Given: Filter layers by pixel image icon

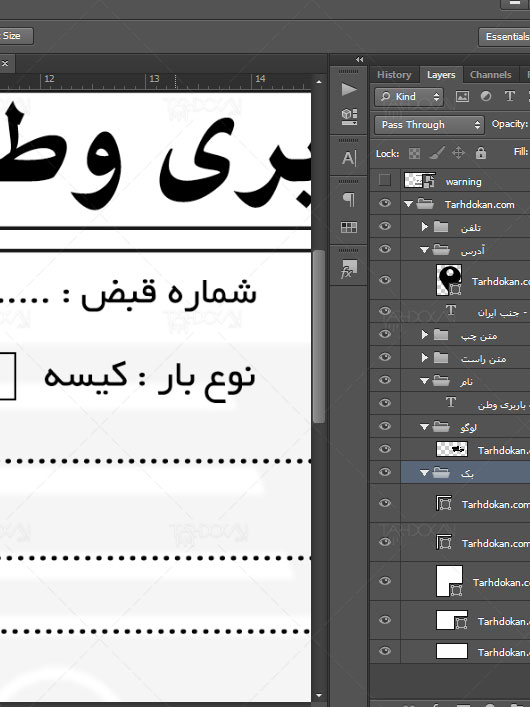Looking at the screenshot, I should [462, 96].
